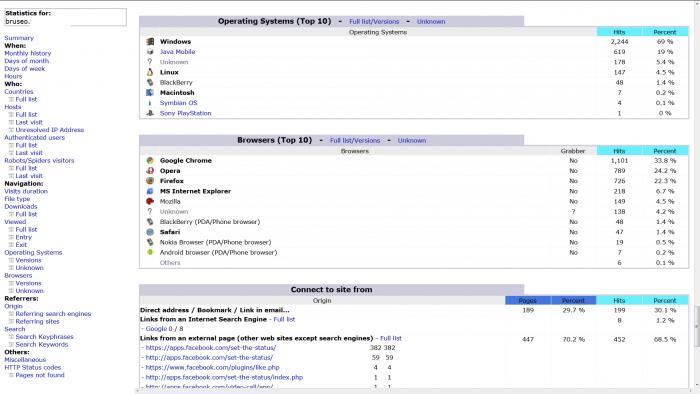Click the vertical scrollbar on right edge

696,326
